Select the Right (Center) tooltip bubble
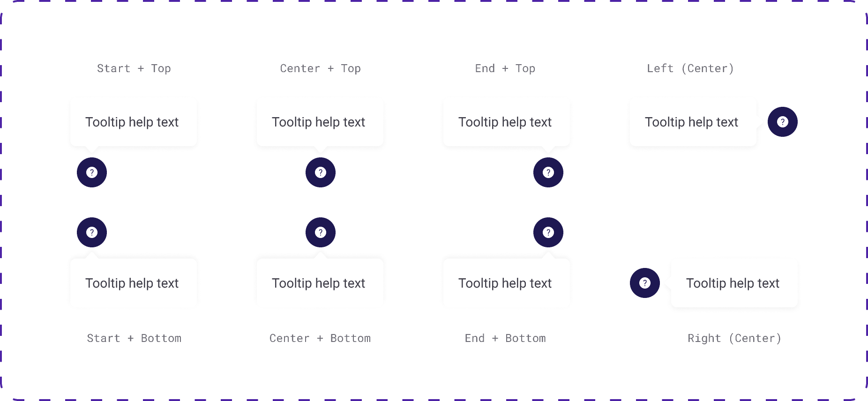The image size is (868, 401). 733,283
